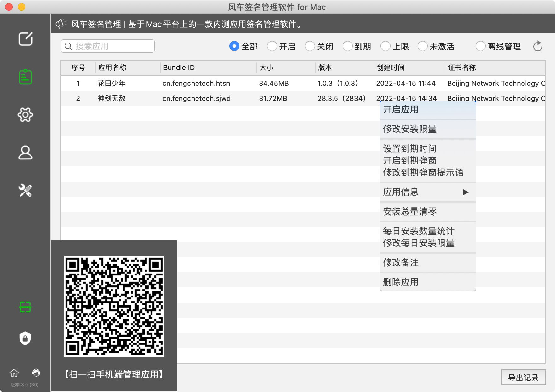
Task: Click the edit/sign app sidebar icon
Action: point(25,39)
